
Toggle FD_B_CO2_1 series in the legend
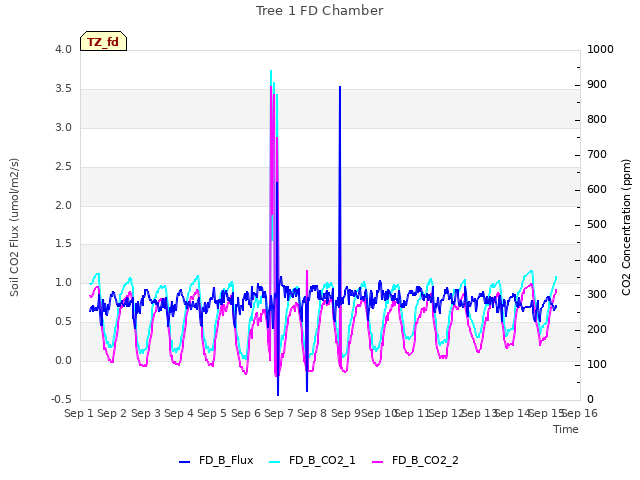click(x=312, y=460)
